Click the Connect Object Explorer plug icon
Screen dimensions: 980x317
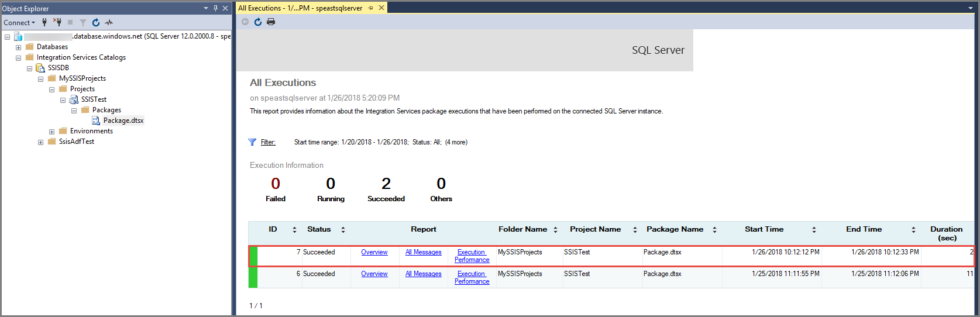coord(44,22)
